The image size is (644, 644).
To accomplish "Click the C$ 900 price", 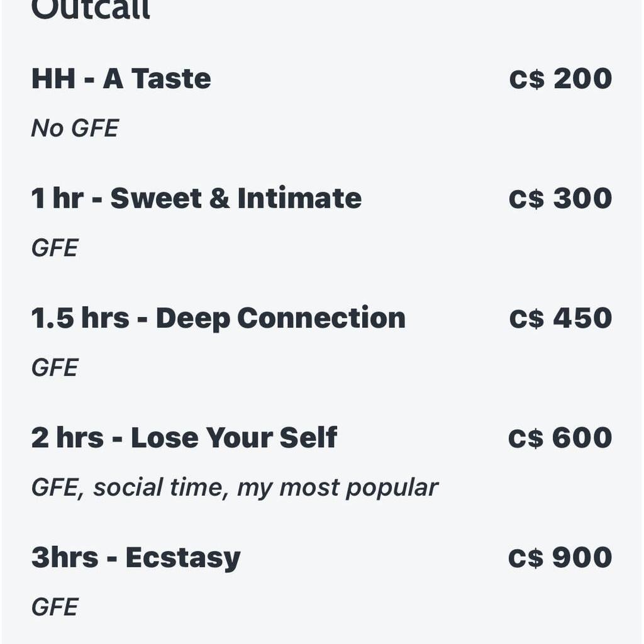I will coord(560,558).
